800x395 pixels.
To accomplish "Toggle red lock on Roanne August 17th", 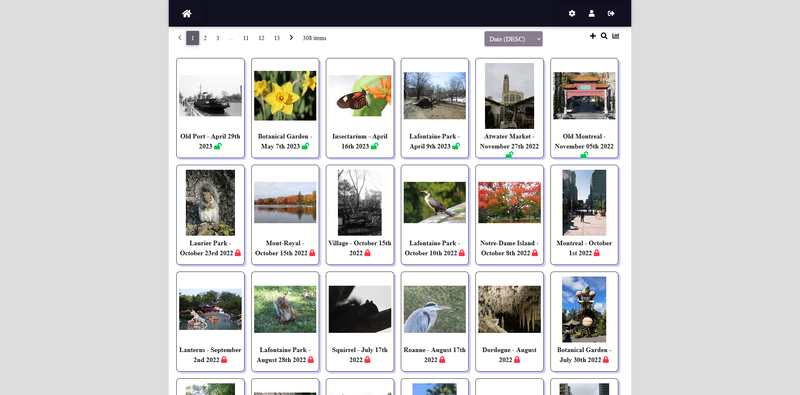I will coord(442,360).
